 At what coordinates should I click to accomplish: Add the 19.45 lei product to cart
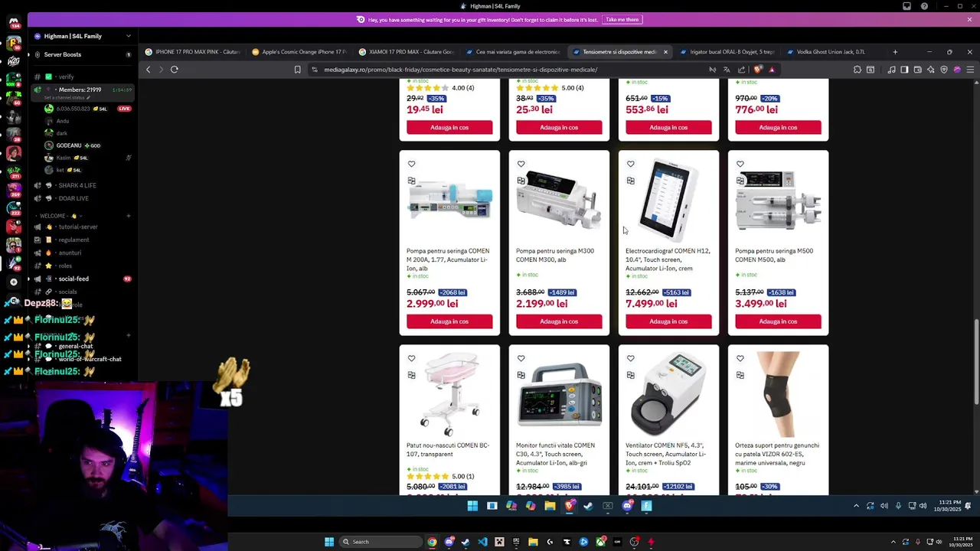click(449, 127)
